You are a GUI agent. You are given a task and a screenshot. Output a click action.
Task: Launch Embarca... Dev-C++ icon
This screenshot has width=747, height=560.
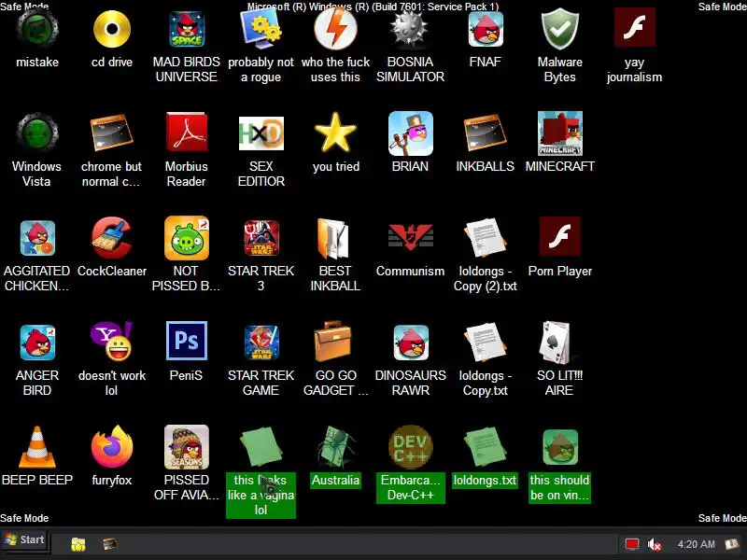click(411, 447)
